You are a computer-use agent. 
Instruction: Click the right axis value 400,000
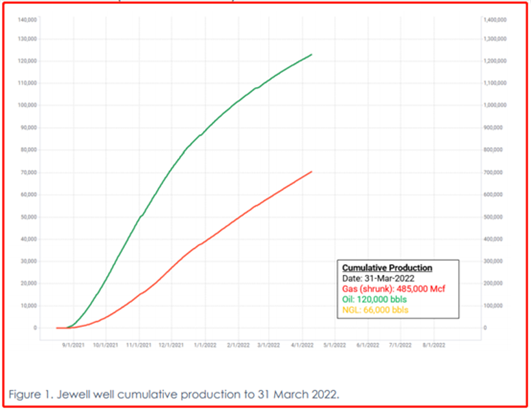pos(493,239)
